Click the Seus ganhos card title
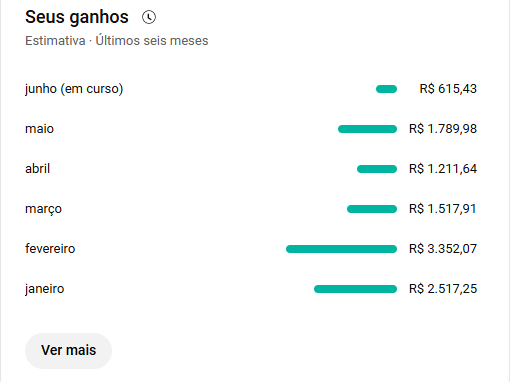 tap(77, 17)
